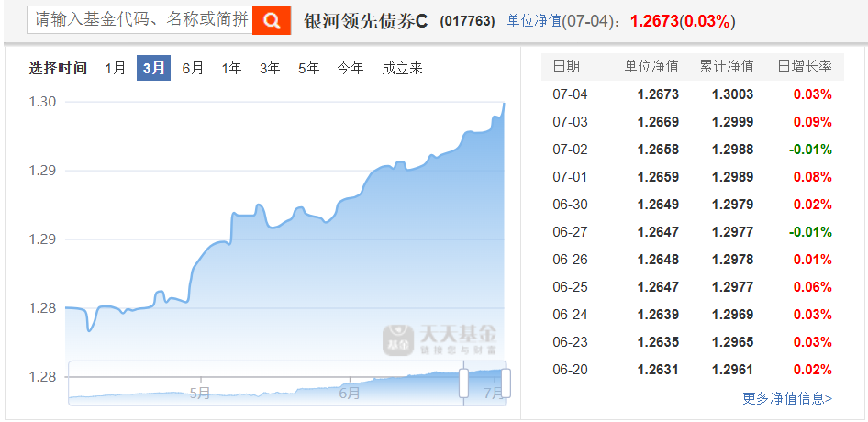868x422 pixels.
Task: Click the 5月 marker on mini timeline
Action: [200, 393]
